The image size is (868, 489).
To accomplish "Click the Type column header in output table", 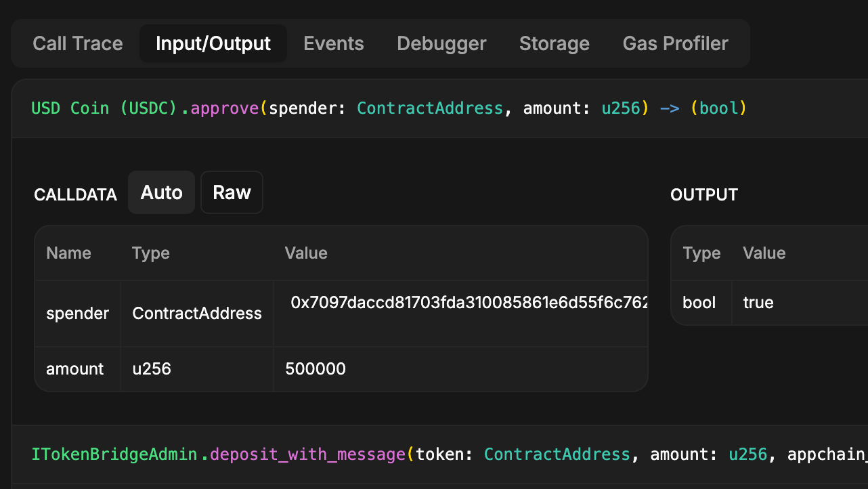I will coord(701,253).
